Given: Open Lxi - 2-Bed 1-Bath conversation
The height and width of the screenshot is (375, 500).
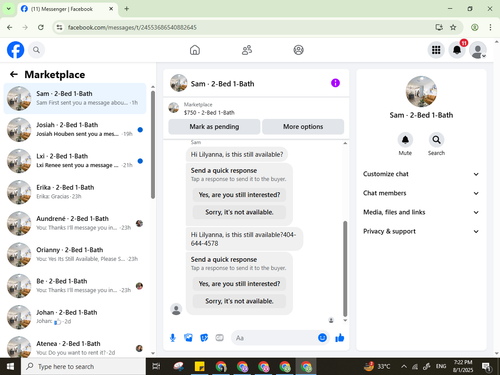Looking at the screenshot, I should tap(75, 161).
